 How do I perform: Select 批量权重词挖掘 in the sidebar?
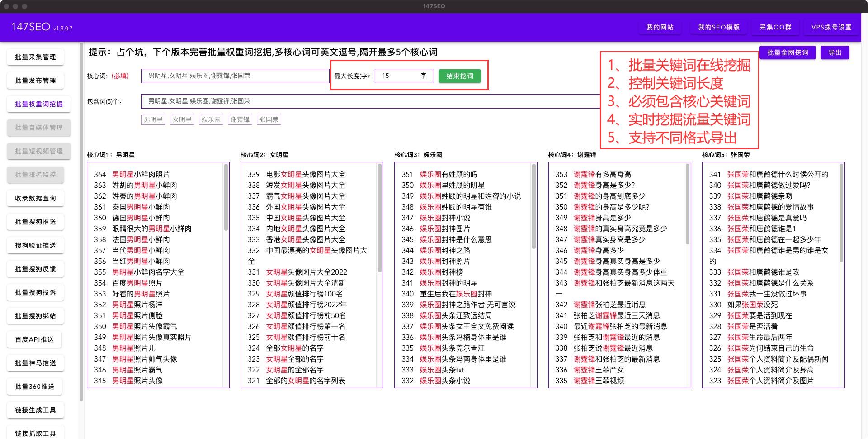[38, 104]
